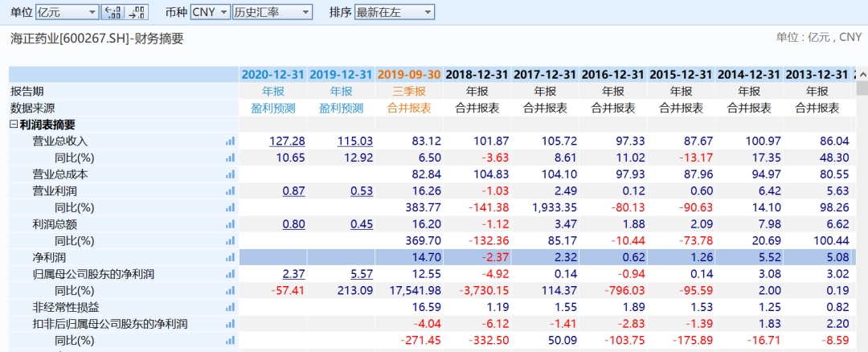
Task: Open chart icon for 同比(%) under 归属母公司股东的净利润
Action: click(231, 291)
